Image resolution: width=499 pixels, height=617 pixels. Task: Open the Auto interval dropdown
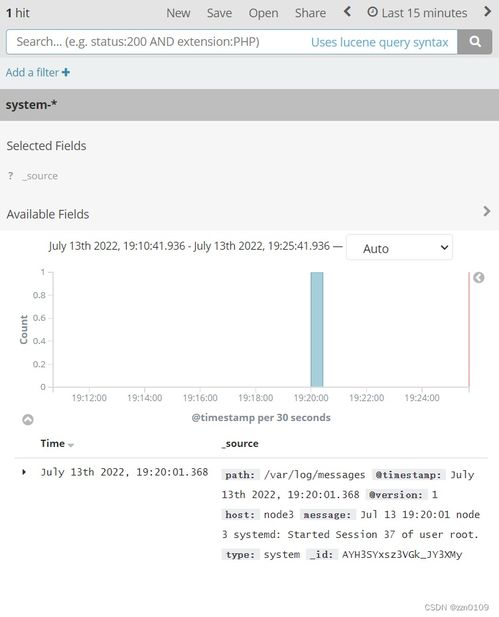[399, 248]
